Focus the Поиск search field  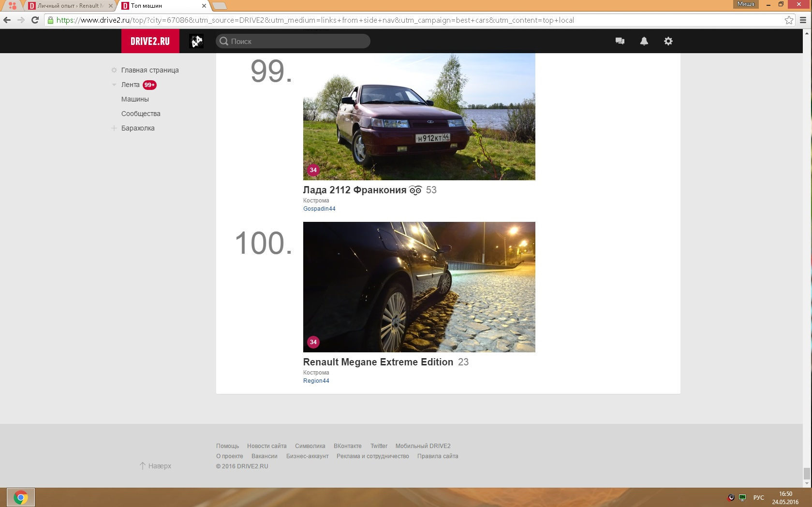293,41
